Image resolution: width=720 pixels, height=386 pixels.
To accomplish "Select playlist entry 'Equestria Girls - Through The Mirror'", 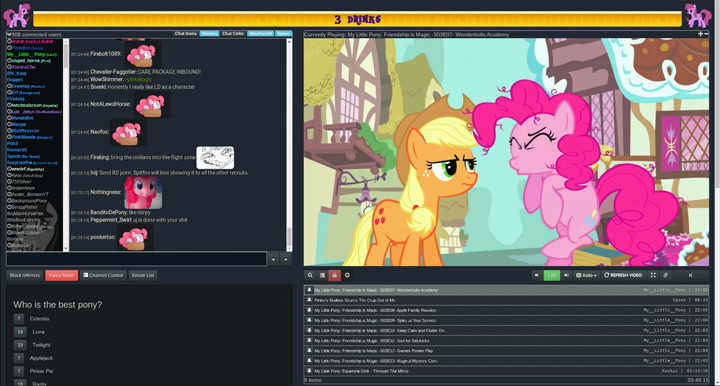I will (506, 371).
